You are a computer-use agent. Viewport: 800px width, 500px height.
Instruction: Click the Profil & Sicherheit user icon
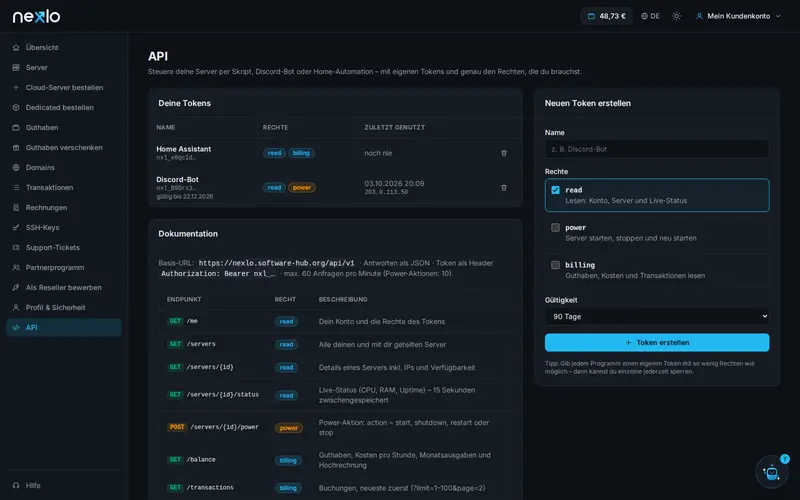tap(16, 308)
